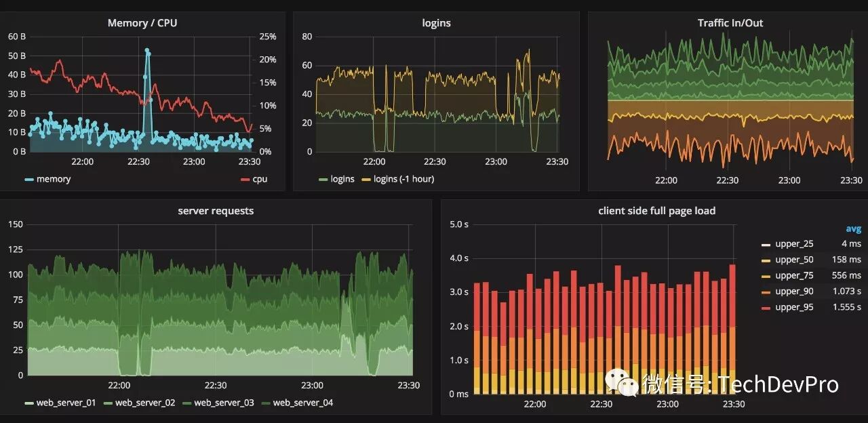The height and width of the screenshot is (423, 868).
Task: Click the 25% right axis label
Action: pyautogui.click(x=268, y=37)
